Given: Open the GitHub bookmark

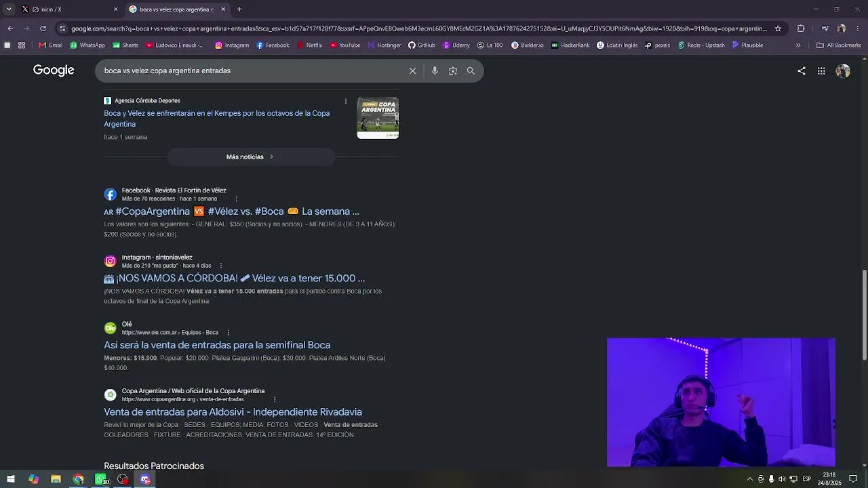Looking at the screenshot, I should pos(422,45).
